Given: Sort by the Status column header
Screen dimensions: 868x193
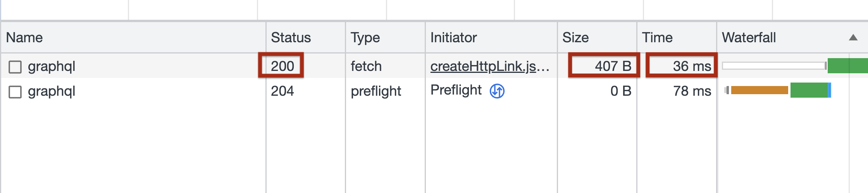Looking at the screenshot, I should pos(291,38).
